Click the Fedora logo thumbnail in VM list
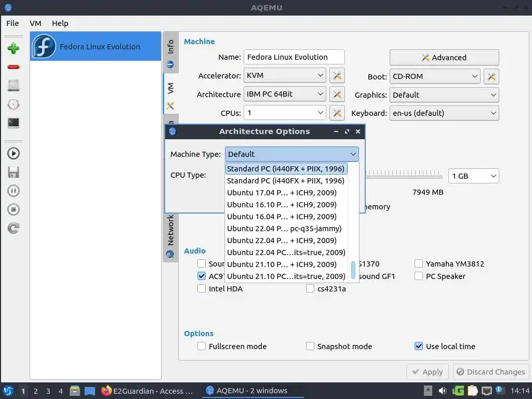Viewport: 532px width, 399px height. [x=44, y=46]
